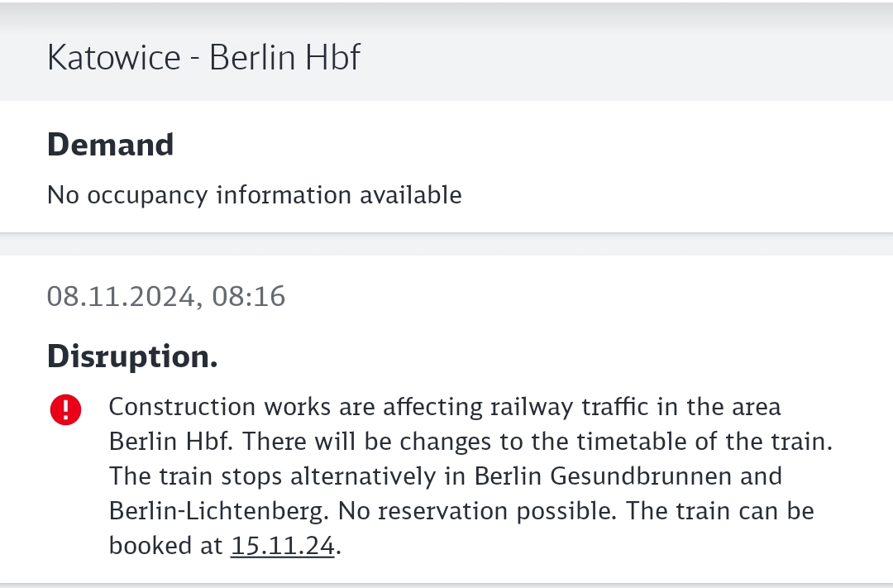Click the Demand section heading
The height and width of the screenshot is (588, 893).
pos(110,145)
